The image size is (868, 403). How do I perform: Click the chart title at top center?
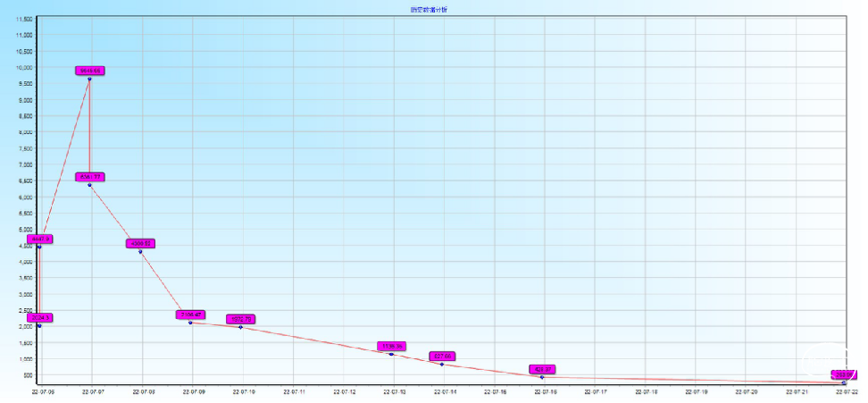pyautogui.click(x=436, y=9)
